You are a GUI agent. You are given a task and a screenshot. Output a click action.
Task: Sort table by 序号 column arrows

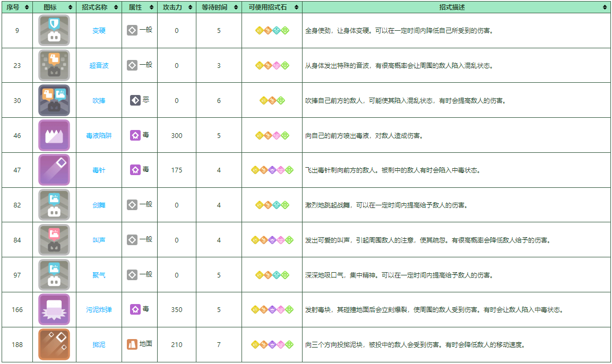[27, 7]
